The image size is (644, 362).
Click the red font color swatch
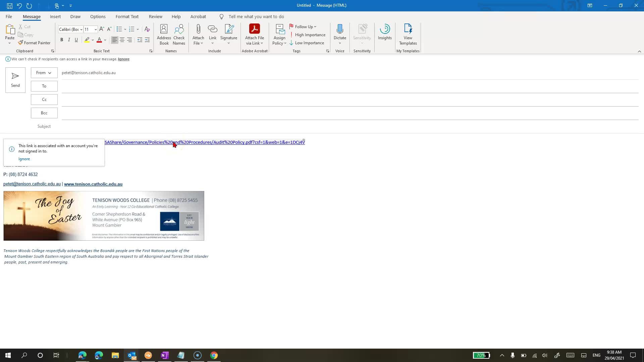[x=99, y=40]
